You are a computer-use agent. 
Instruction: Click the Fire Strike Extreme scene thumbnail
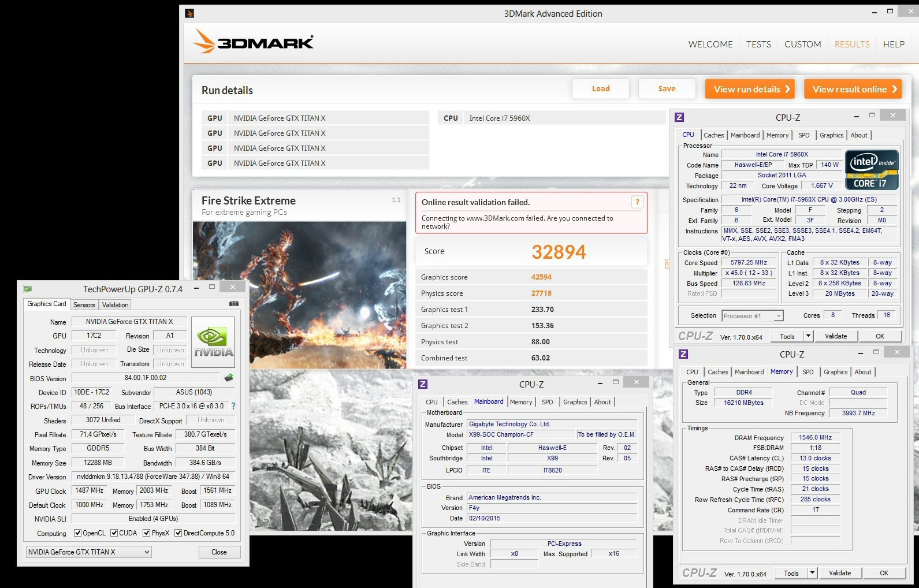[x=299, y=295]
